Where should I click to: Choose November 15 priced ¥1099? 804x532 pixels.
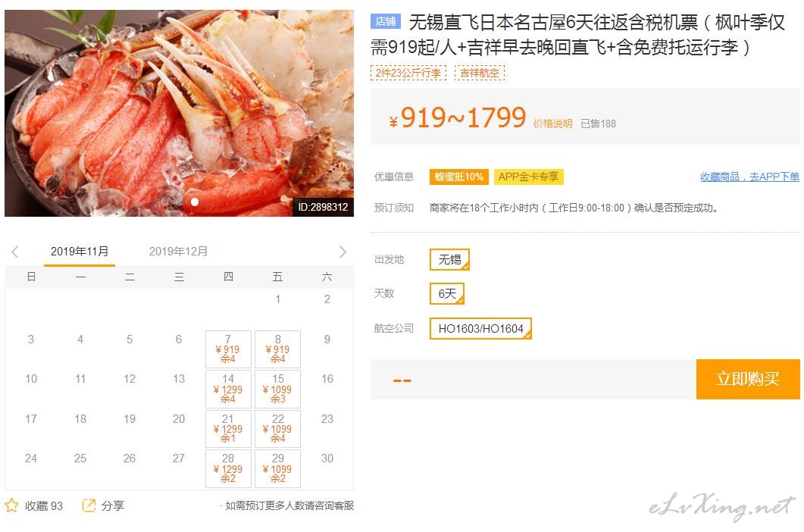tap(277, 389)
